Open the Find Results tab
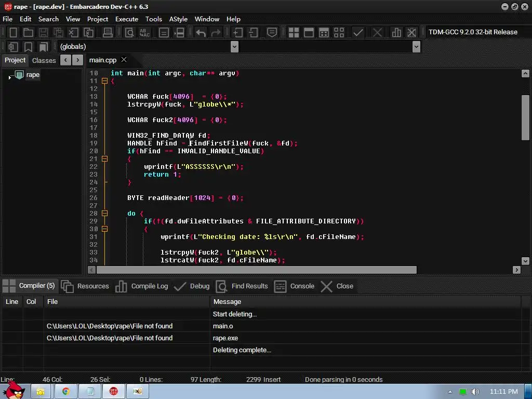Screen dimensions: 532x399 [242, 286]
